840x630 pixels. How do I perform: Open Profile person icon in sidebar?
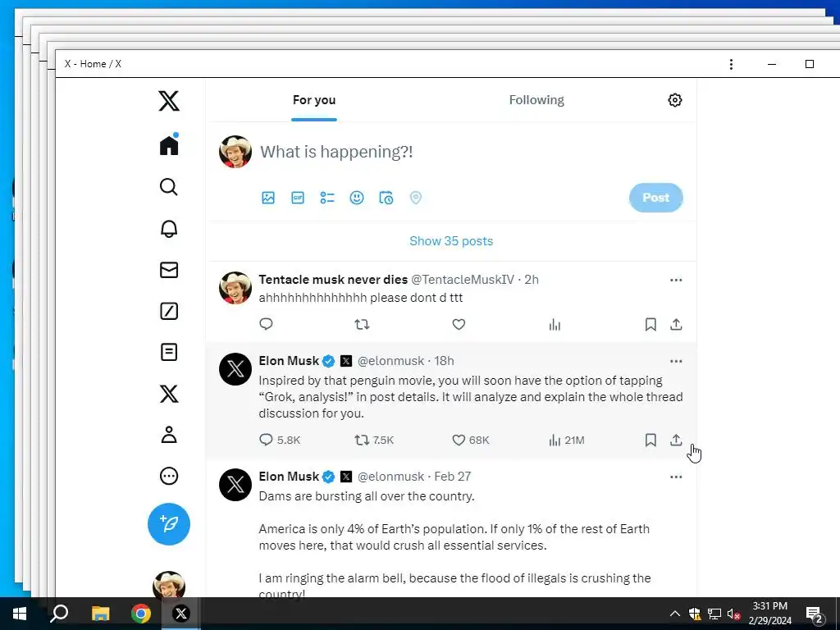coord(169,435)
